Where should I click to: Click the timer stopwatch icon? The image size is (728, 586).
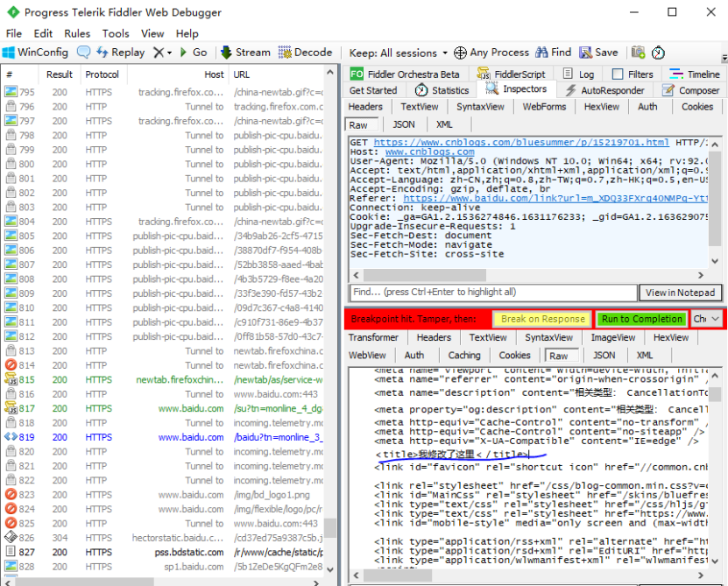658,53
